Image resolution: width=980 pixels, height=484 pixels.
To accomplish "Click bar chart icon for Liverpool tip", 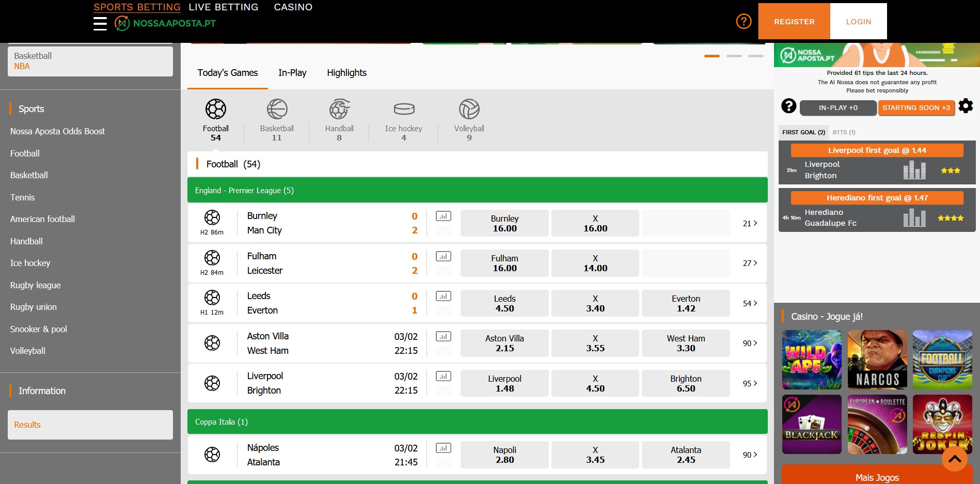I will click(914, 169).
